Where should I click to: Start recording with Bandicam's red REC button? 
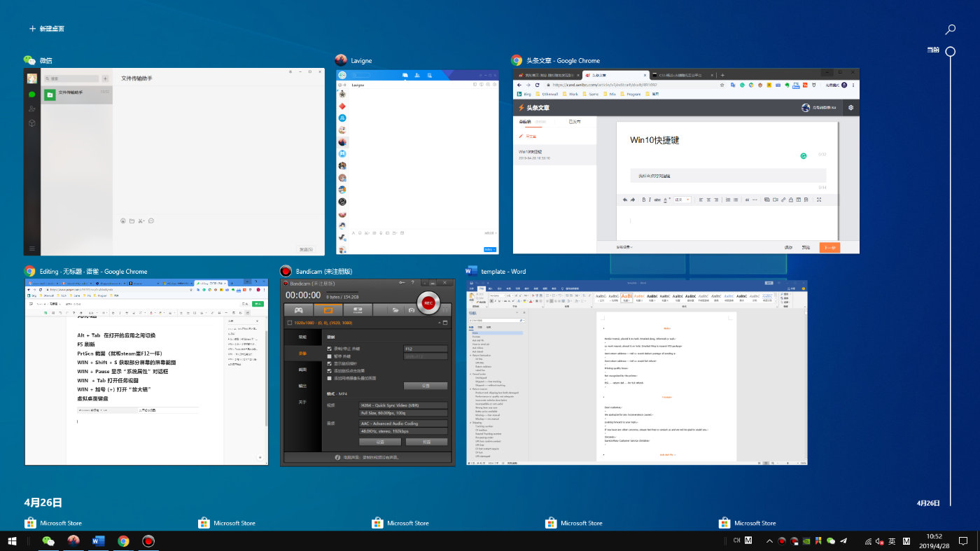[428, 303]
